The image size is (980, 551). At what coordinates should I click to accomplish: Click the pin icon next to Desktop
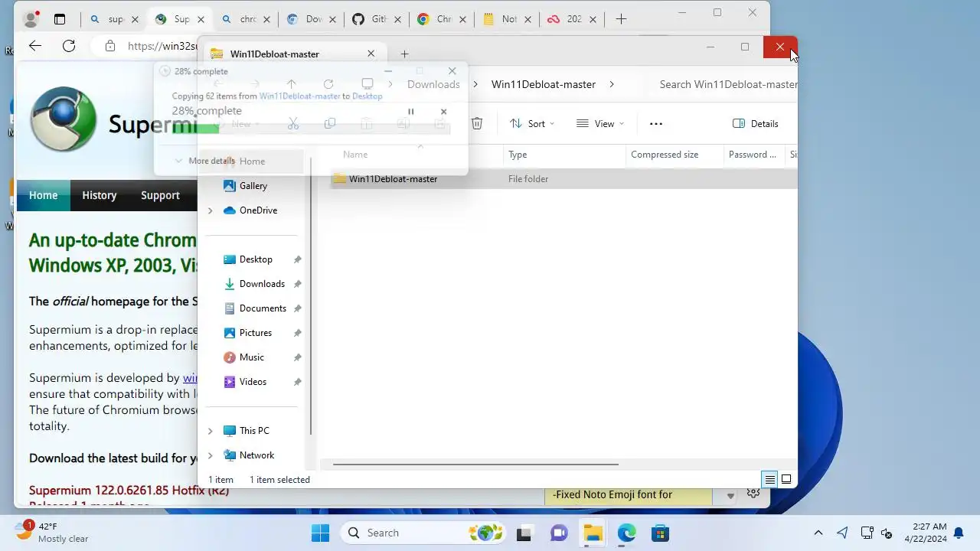point(298,259)
